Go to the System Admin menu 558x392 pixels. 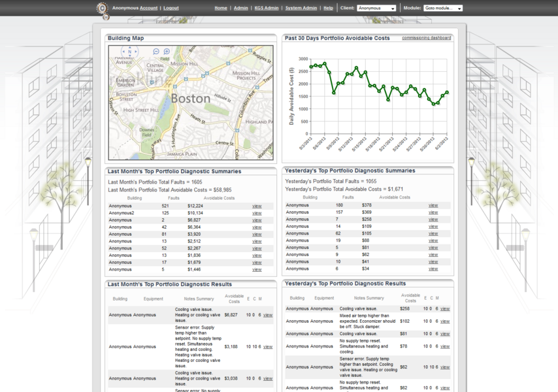(x=301, y=8)
